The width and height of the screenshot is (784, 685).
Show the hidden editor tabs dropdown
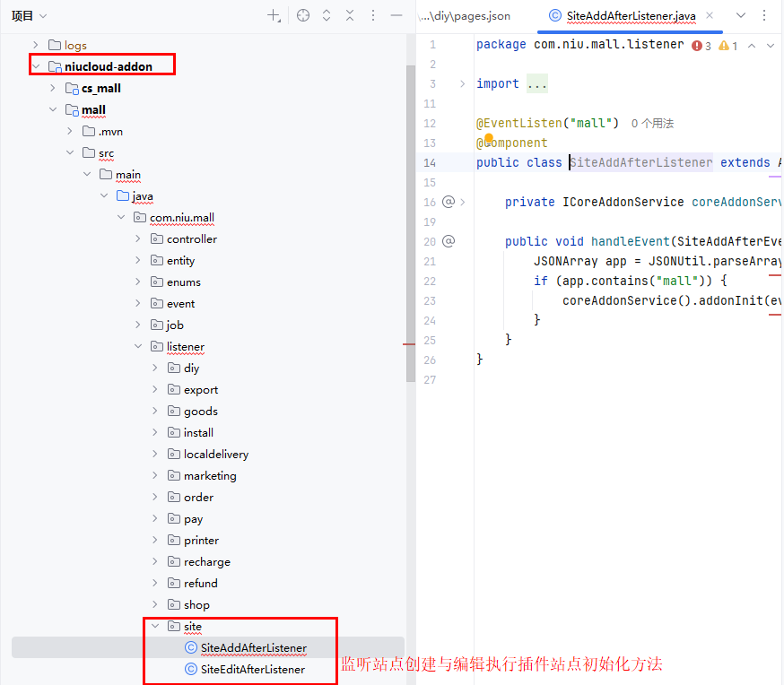[741, 15]
